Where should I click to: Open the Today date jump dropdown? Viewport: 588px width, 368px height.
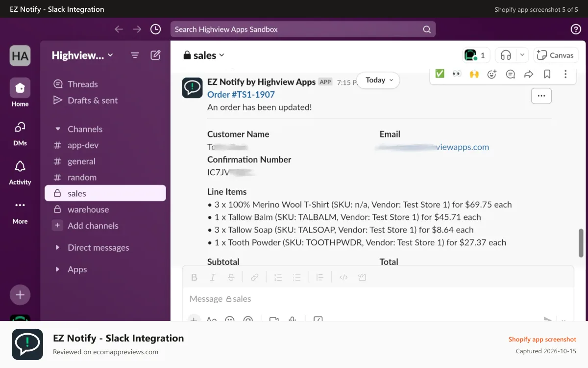(378, 80)
